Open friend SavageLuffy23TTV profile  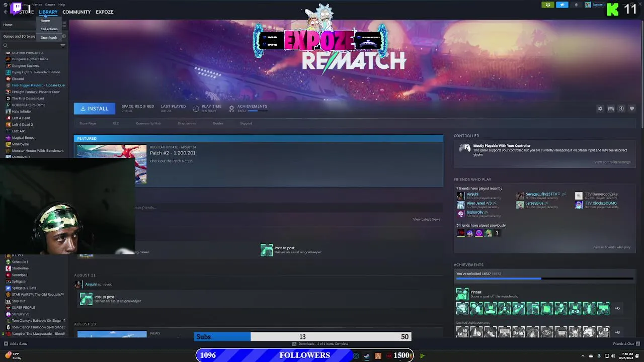(x=542, y=194)
